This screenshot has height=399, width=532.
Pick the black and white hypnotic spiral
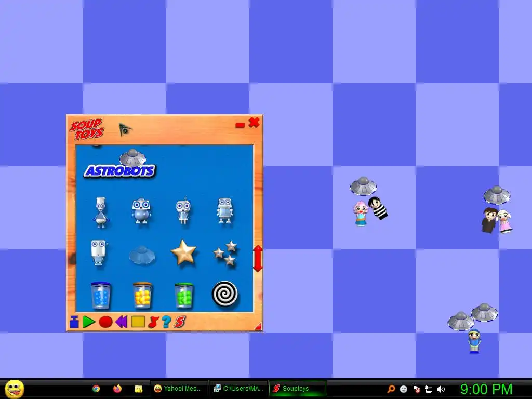[x=224, y=294]
